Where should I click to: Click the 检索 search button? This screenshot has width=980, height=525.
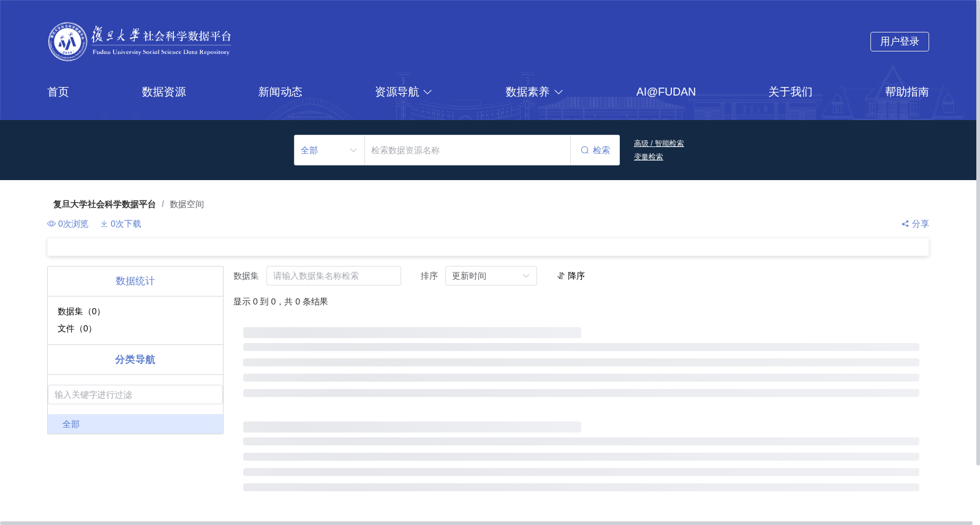click(x=595, y=150)
